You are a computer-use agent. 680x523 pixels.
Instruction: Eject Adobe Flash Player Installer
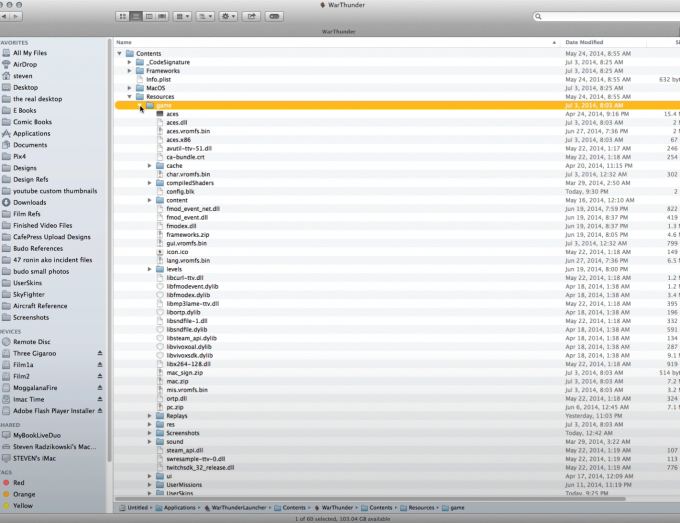[x=100, y=411]
